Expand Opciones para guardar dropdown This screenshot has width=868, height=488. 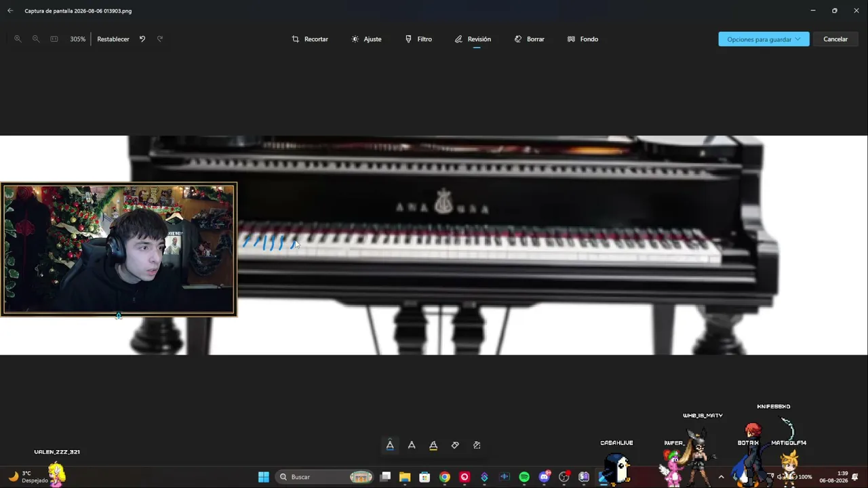pos(764,39)
